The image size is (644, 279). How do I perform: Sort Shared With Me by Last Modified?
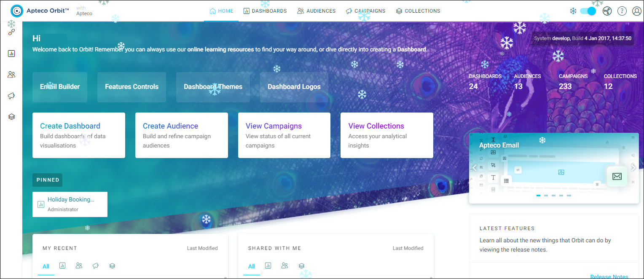(x=408, y=248)
